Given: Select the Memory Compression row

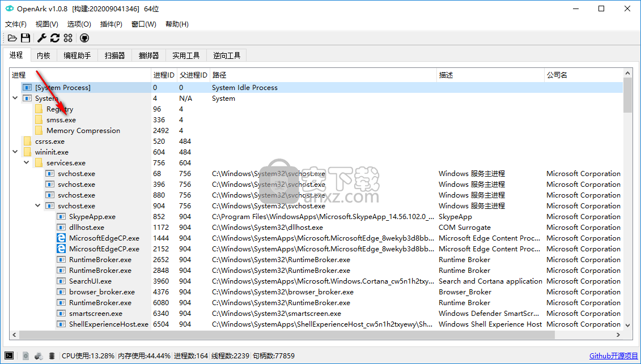Looking at the screenshot, I should pyautogui.click(x=316, y=130).
